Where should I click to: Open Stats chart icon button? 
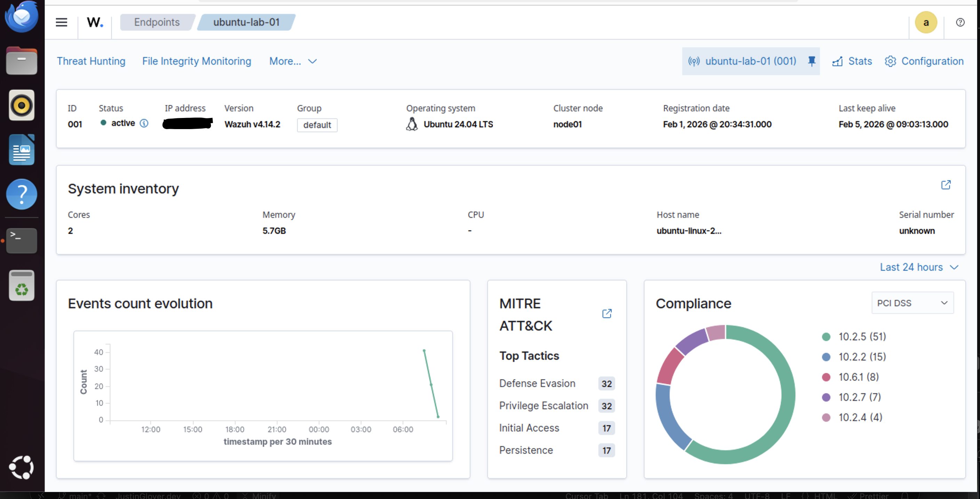[852, 61]
